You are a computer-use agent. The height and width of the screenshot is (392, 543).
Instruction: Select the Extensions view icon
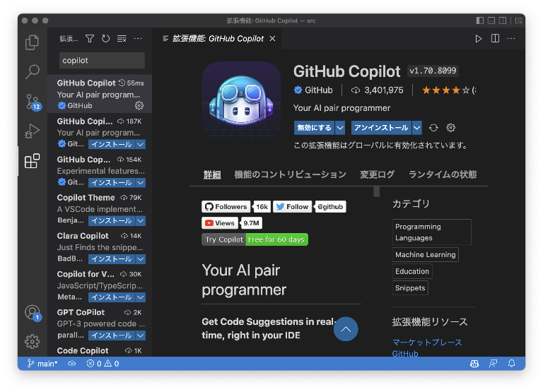tap(33, 161)
